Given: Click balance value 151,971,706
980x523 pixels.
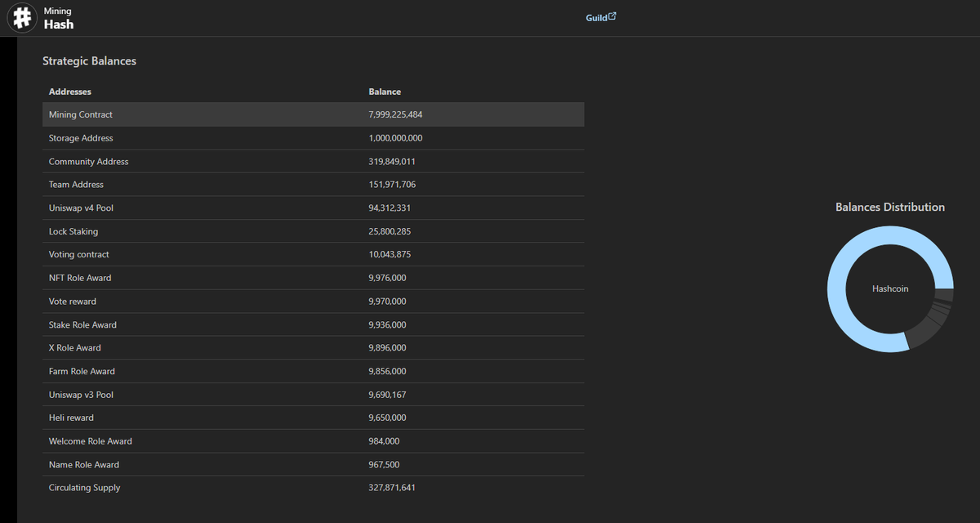Looking at the screenshot, I should [392, 185].
